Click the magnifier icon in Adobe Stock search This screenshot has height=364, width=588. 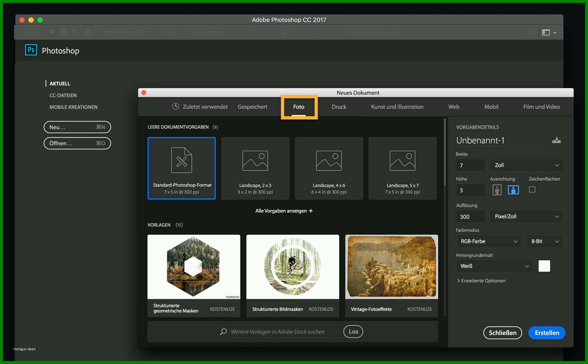[223, 332]
